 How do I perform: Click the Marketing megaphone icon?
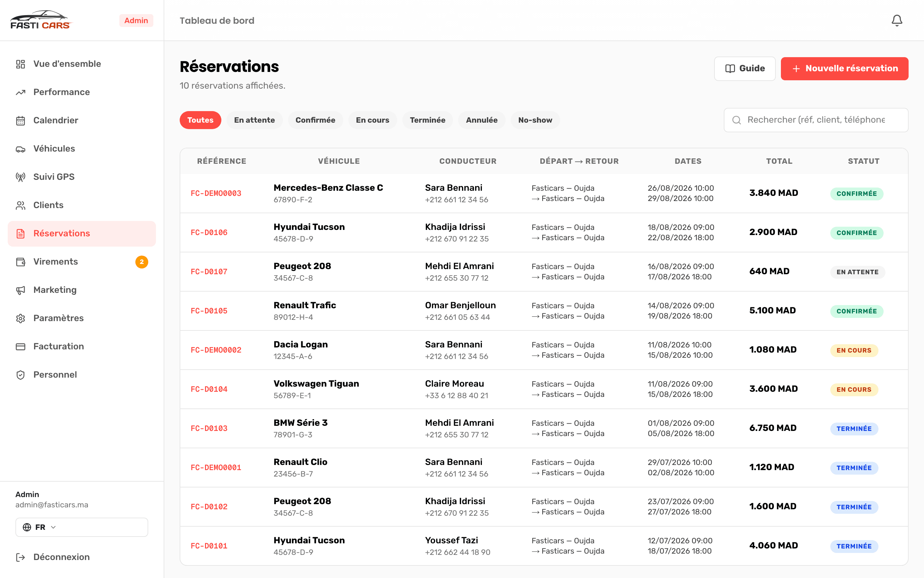[21, 290]
